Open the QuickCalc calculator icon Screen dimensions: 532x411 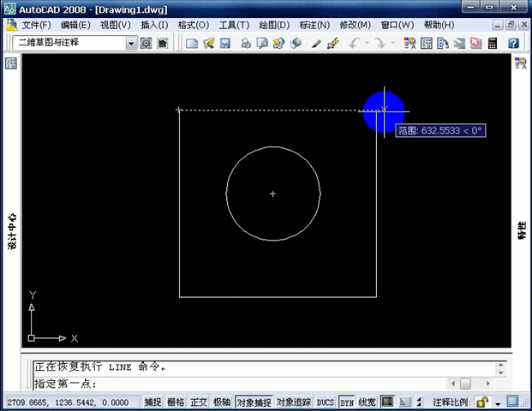point(493,43)
